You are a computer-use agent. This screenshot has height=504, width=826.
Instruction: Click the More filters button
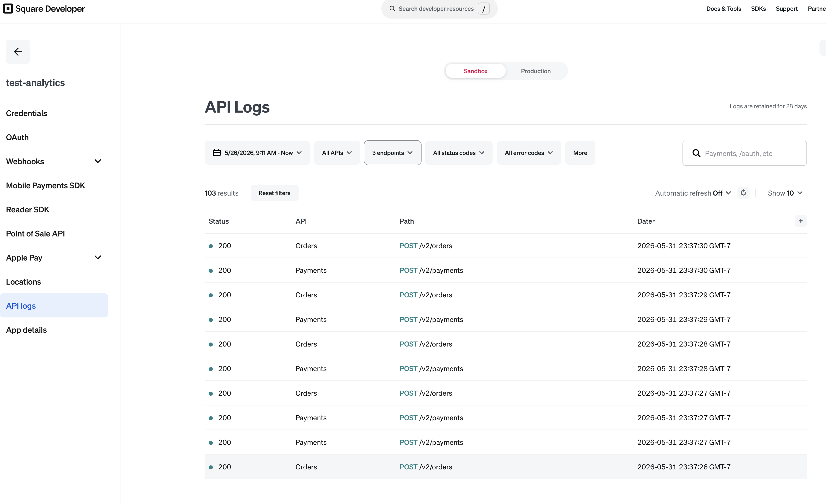coord(580,153)
